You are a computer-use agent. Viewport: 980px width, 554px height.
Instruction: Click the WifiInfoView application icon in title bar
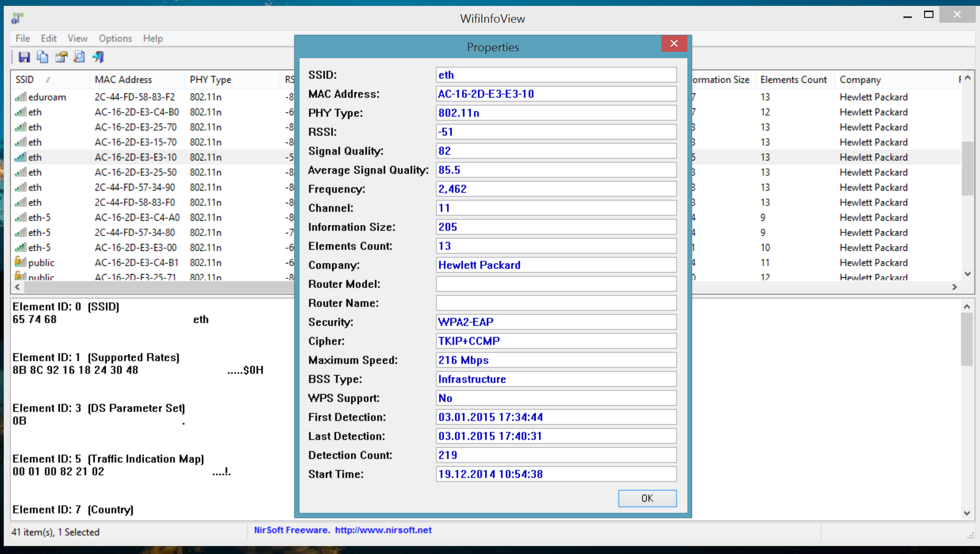coord(17,18)
